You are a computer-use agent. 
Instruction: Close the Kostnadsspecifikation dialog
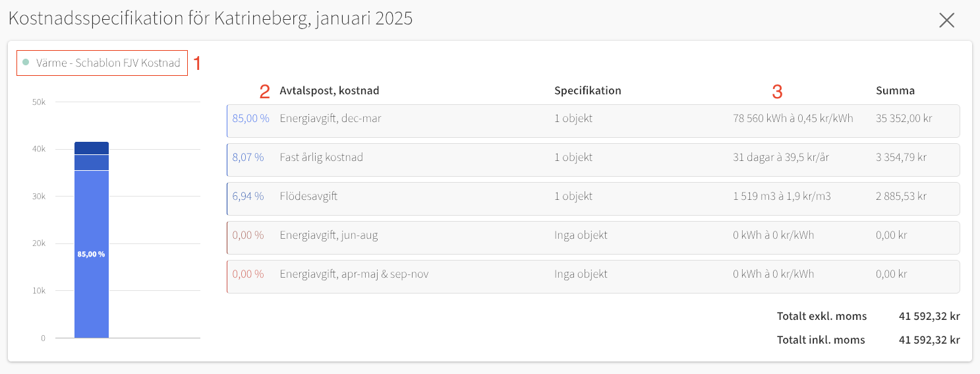point(946,20)
